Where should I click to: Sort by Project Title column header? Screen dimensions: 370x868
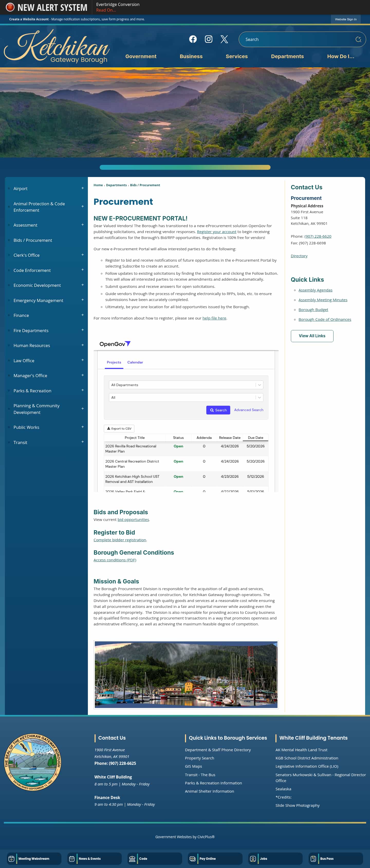[135, 437]
